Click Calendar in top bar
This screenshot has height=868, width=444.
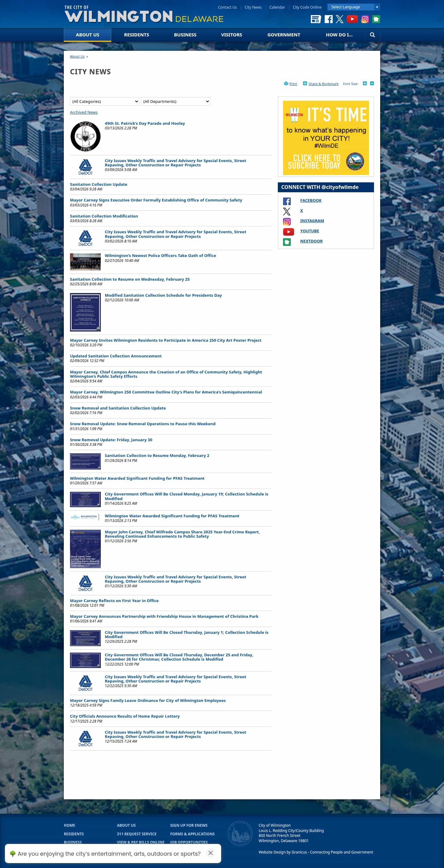click(277, 7)
